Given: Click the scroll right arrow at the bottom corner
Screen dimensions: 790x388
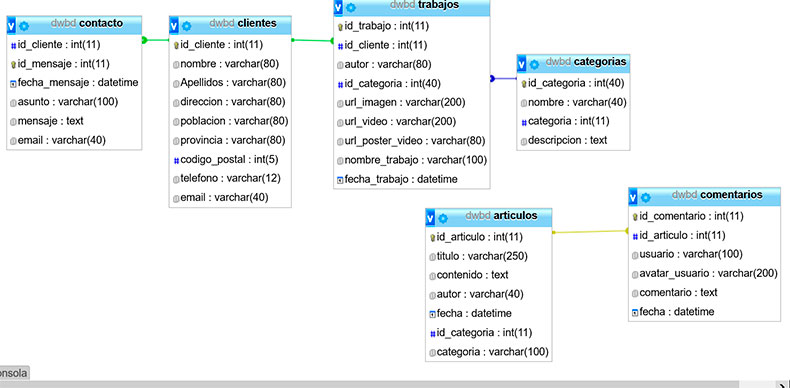Looking at the screenshot, I should tap(783, 384).
